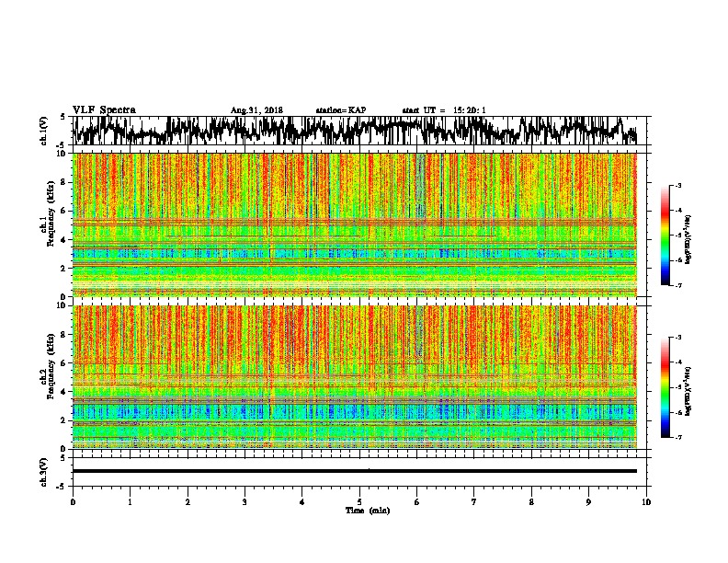
Task: Click the 'station=KAP' label
Action: coord(341,110)
